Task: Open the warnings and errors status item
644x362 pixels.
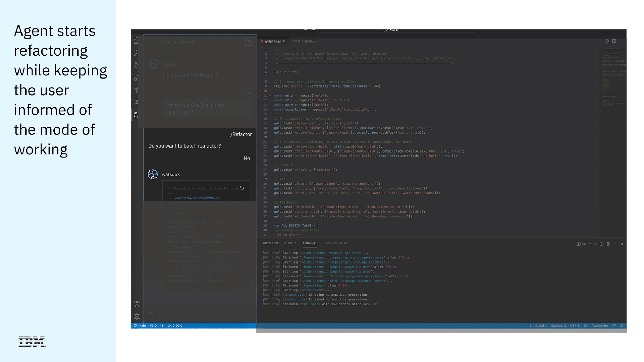Action: pyautogui.click(x=175, y=326)
